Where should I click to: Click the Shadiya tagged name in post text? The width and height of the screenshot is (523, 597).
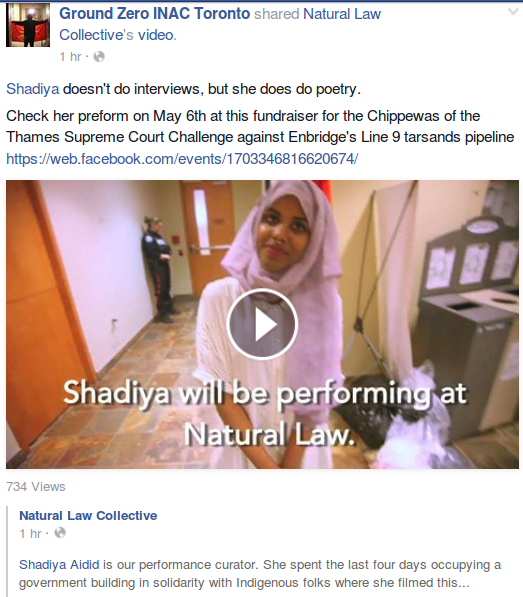tap(33, 89)
